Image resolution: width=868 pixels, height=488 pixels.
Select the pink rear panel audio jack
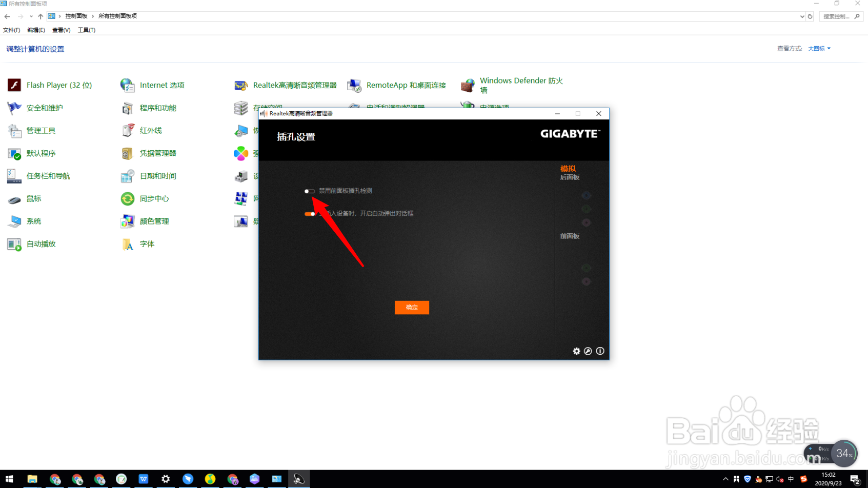587,222
